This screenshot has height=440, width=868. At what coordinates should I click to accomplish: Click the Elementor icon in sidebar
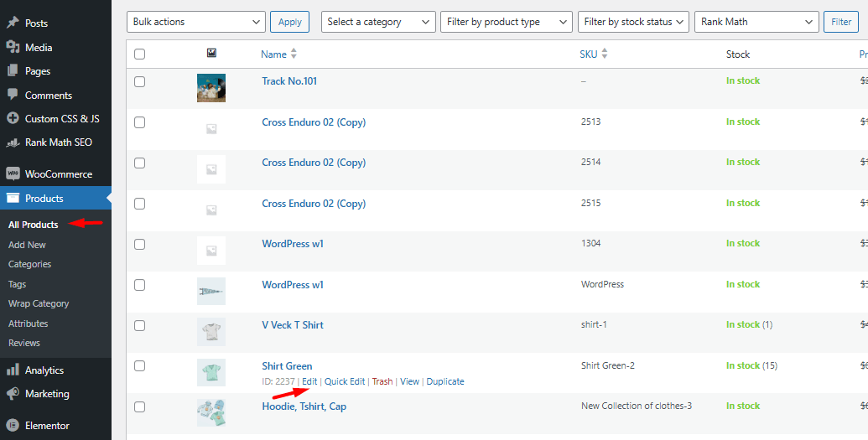(13, 425)
